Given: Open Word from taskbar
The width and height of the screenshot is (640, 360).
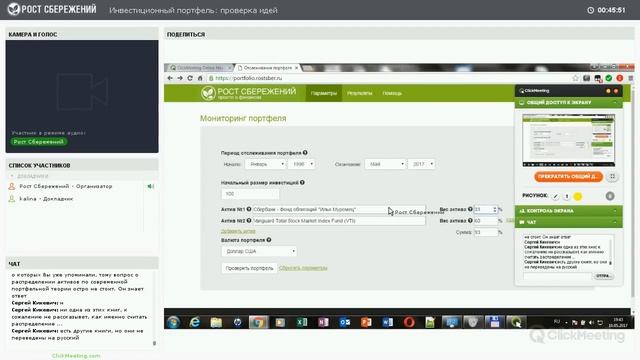Looking at the screenshot, I should click(387, 322).
